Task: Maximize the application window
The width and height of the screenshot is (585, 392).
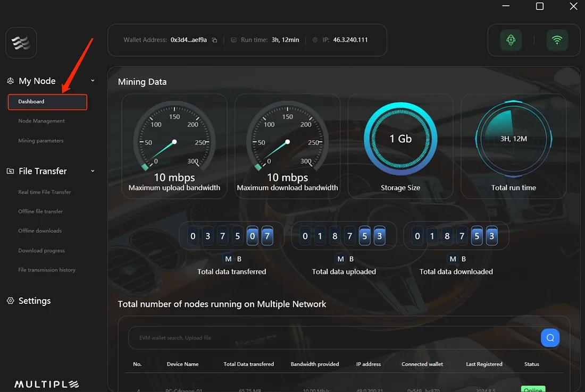Action: pyautogui.click(x=539, y=6)
